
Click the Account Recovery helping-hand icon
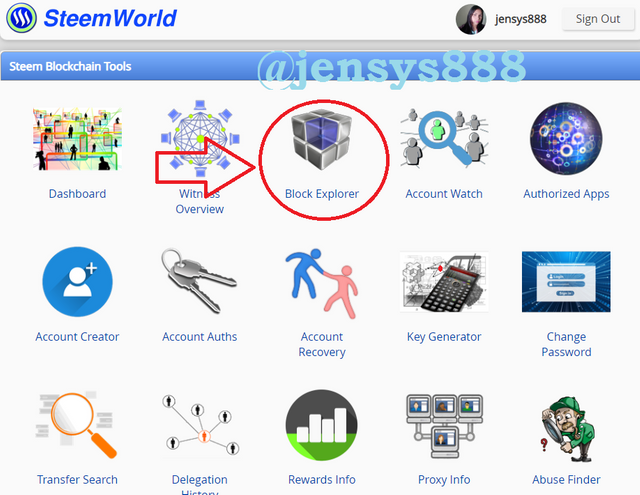(x=322, y=284)
